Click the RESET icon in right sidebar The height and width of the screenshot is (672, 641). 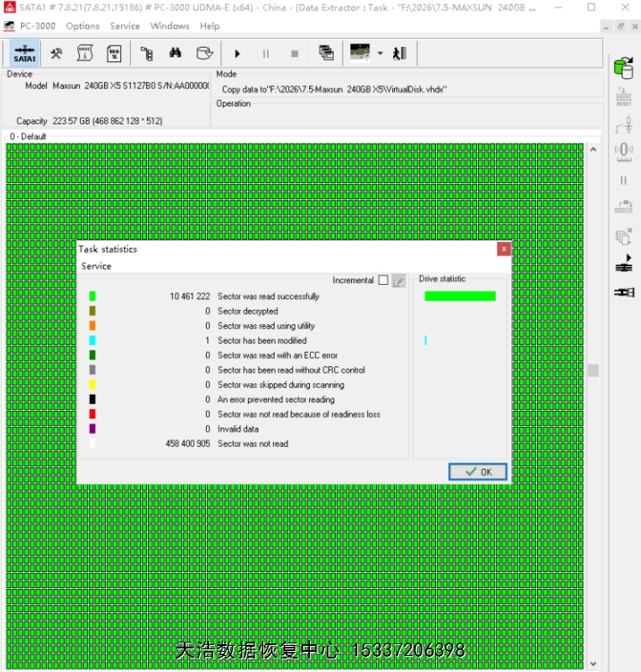[x=624, y=97]
